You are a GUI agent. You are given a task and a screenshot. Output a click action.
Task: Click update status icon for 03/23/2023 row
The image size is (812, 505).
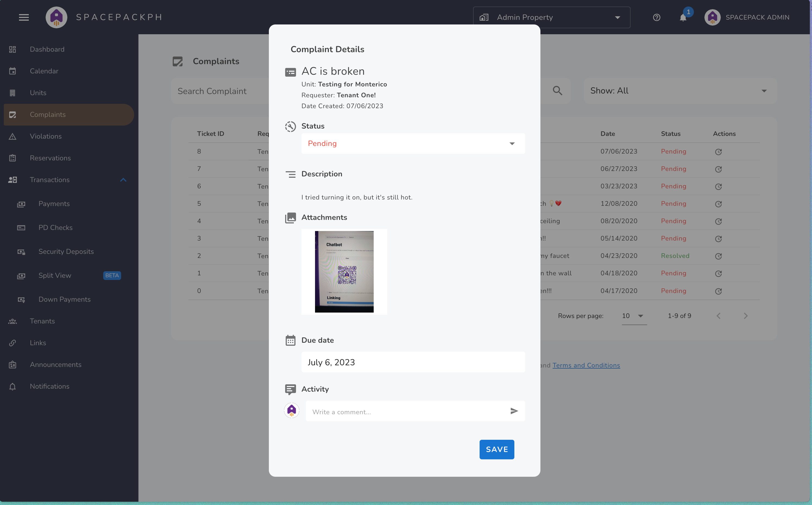point(718,187)
